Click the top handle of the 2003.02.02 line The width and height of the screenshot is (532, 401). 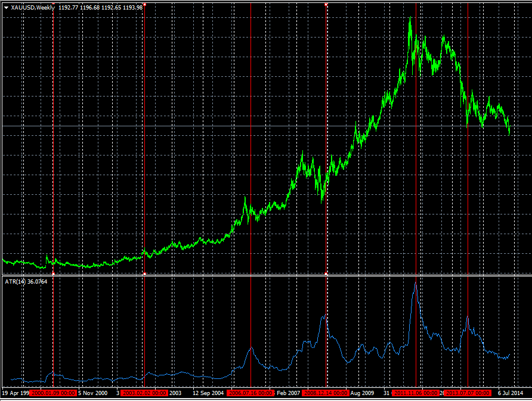[144, 4]
